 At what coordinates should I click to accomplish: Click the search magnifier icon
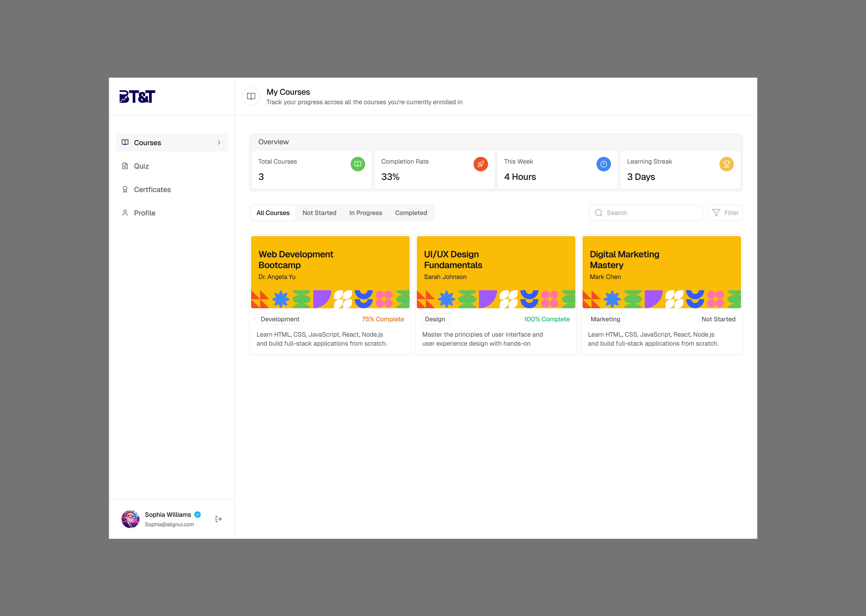coord(599,213)
